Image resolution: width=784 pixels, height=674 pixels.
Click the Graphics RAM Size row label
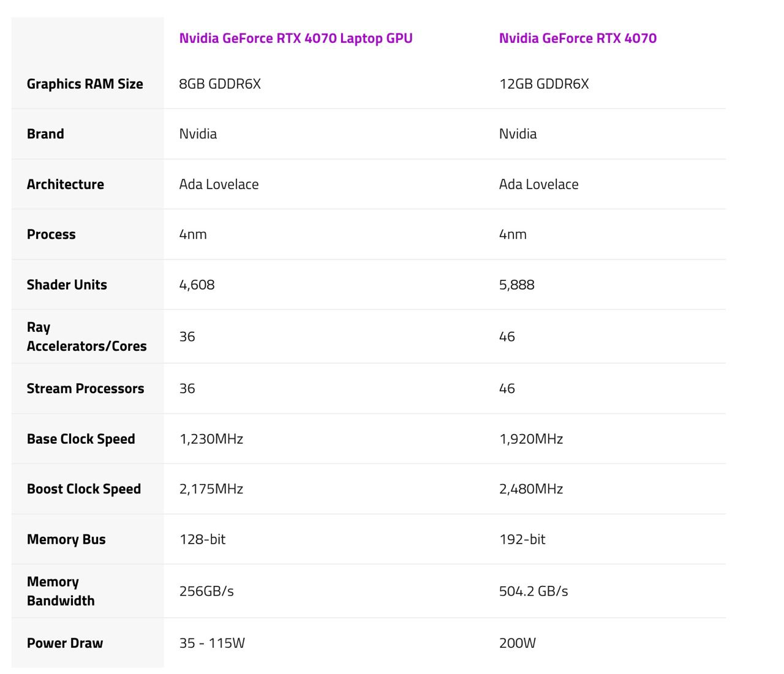85,84
